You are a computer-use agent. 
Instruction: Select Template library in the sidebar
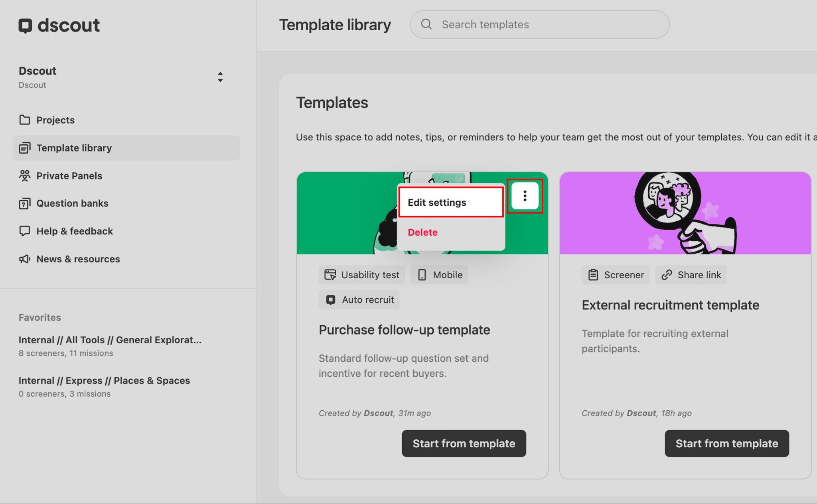pos(74,148)
